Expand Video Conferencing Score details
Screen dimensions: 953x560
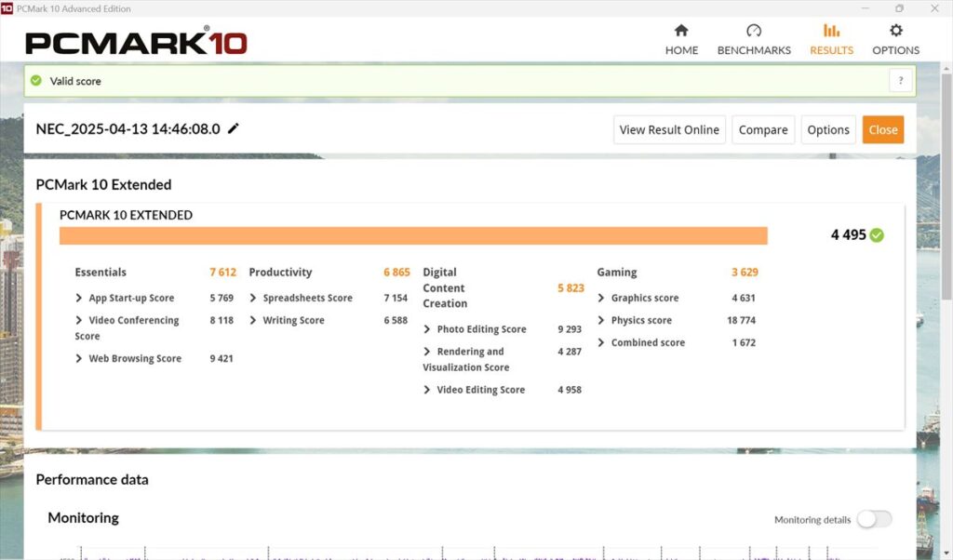coord(78,320)
